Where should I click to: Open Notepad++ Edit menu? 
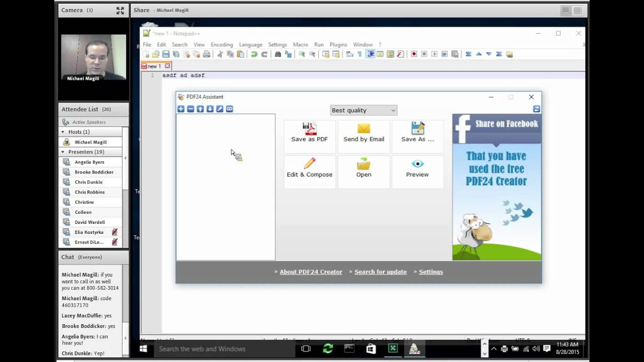pyautogui.click(x=162, y=45)
